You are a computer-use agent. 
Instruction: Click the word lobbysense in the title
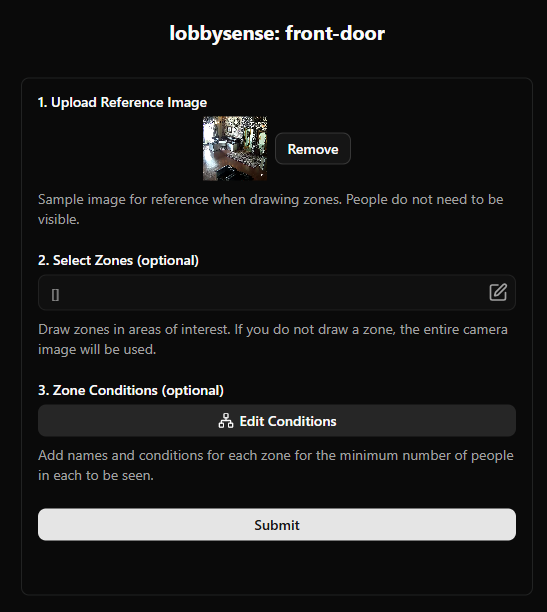[225, 33]
